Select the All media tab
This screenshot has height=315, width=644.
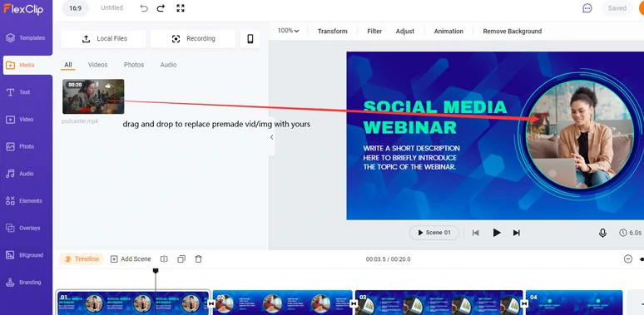click(x=68, y=65)
